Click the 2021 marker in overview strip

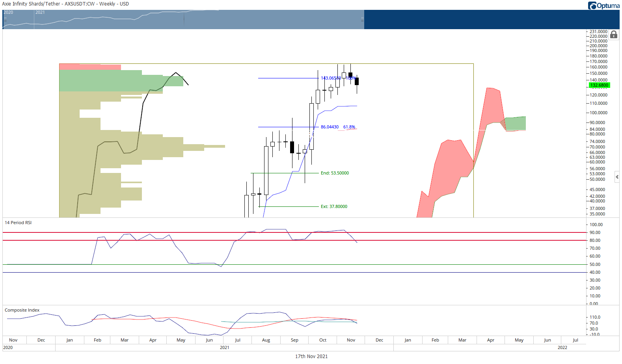40,12
